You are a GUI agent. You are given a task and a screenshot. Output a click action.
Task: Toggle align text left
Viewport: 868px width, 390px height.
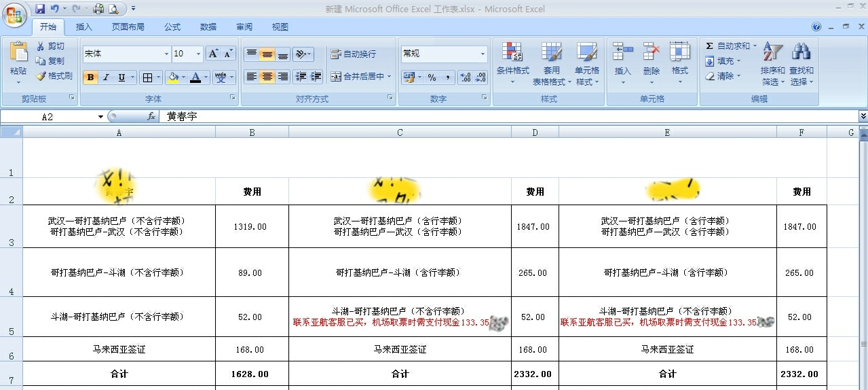[x=251, y=77]
